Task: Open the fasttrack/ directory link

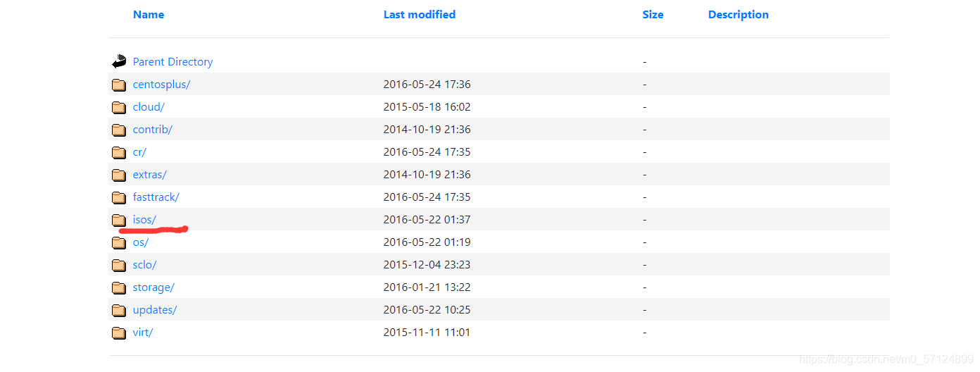Action: point(156,197)
